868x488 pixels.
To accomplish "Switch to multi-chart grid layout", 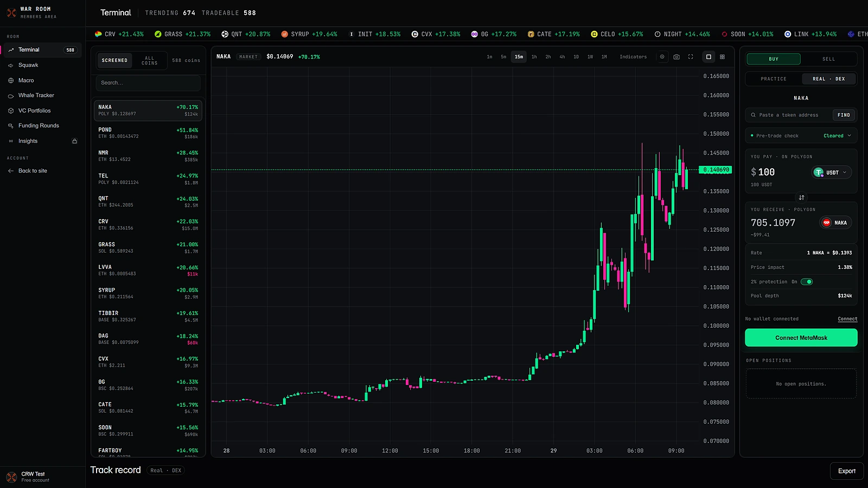I will tap(723, 57).
